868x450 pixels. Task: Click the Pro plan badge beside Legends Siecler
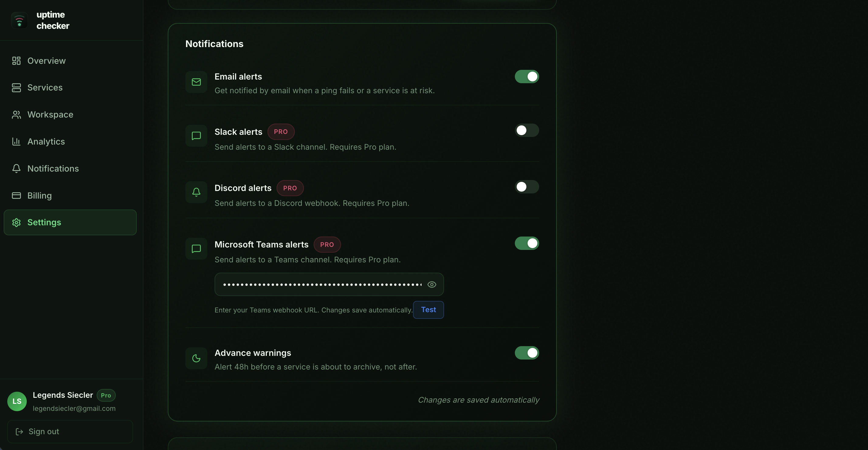(106, 395)
